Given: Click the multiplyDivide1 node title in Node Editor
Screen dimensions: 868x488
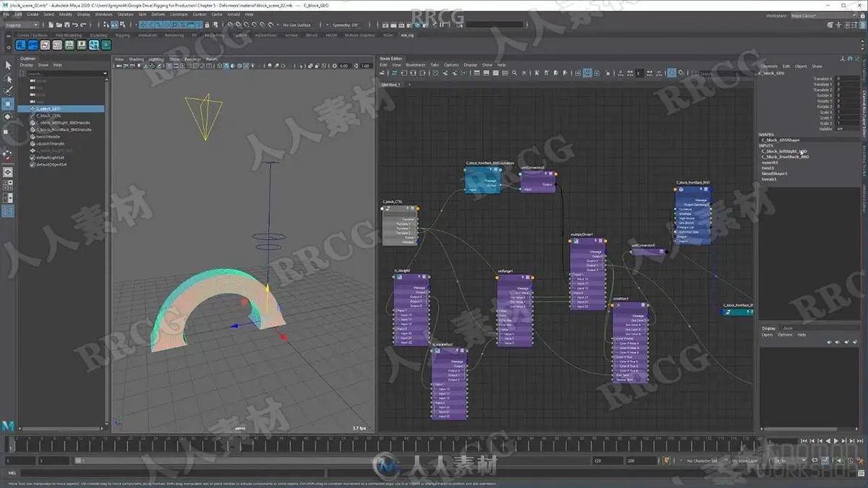Looking at the screenshot, I should (x=582, y=235).
